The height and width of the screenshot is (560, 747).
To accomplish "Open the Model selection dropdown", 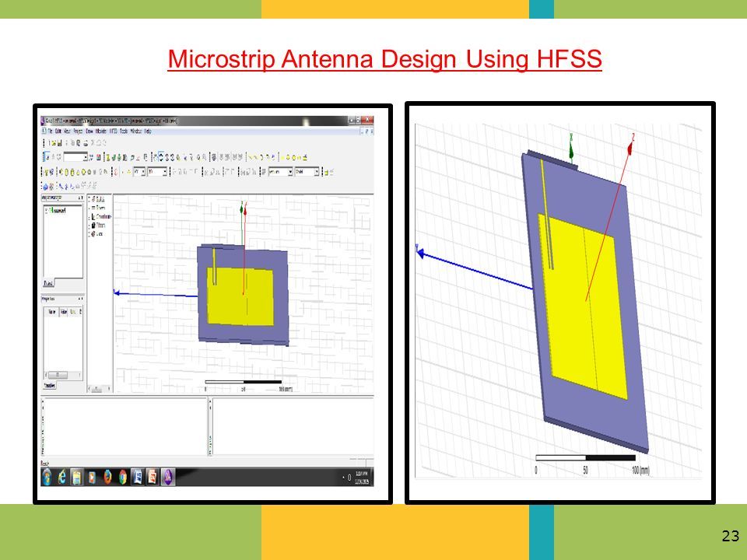I will click(x=307, y=171).
